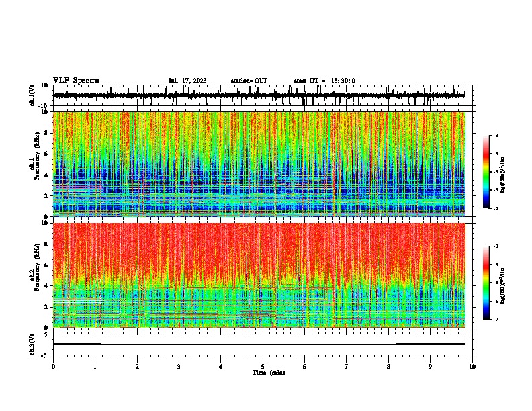Click the "-7" label on ch.2 color scale

click(495, 319)
